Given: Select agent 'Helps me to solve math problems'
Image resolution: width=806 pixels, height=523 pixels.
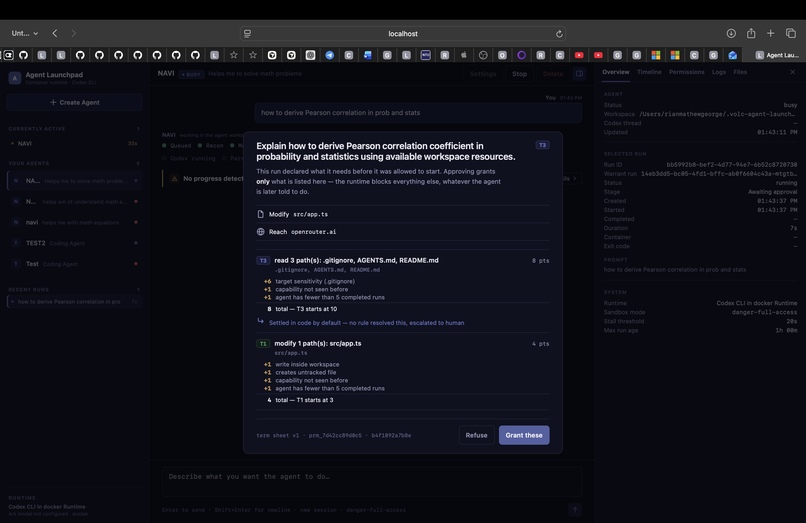Looking at the screenshot, I should click(x=75, y=181).
